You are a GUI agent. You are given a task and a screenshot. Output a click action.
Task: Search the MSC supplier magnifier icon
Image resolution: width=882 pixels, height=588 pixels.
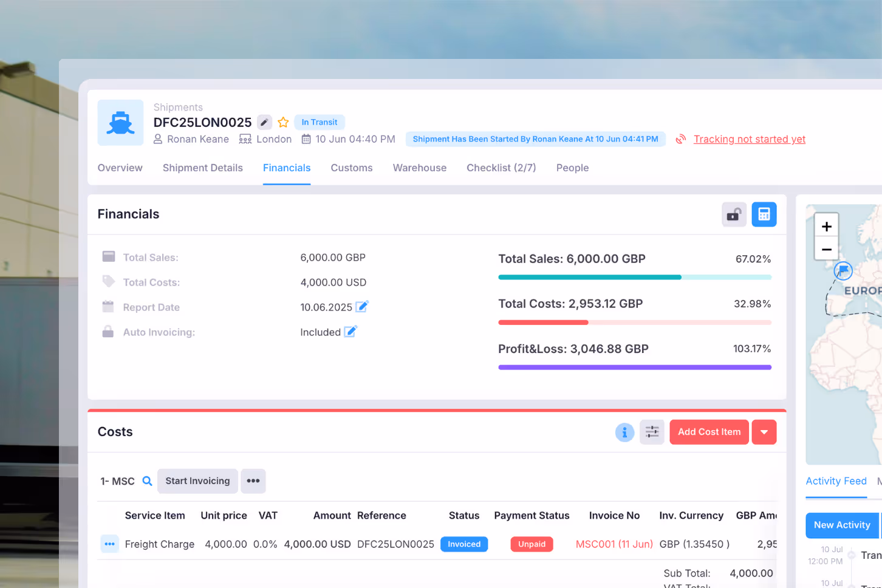pos(147,481)
